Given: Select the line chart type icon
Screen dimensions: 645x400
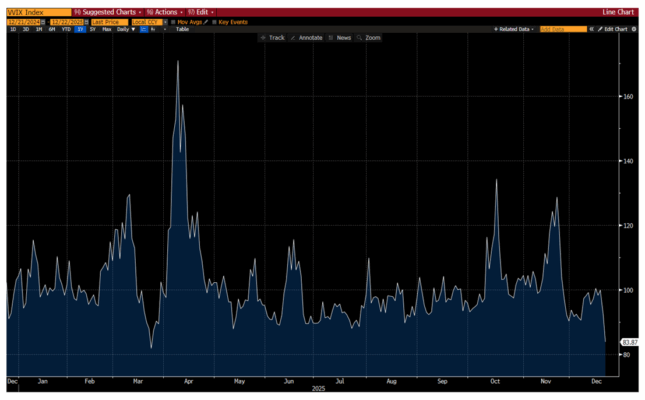Looking at the screenshot, I should pyautogui.click(x=144, y=29).
